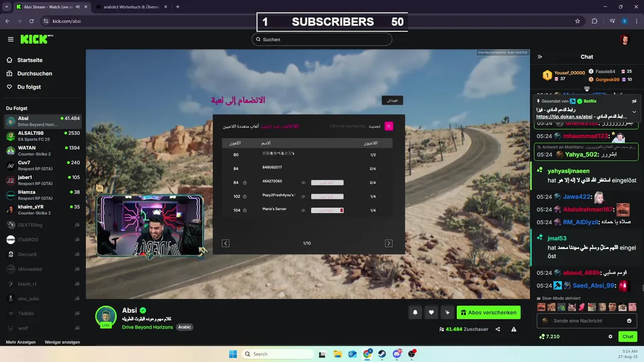Toggle the follow heart button

click(x=431, y=312)
